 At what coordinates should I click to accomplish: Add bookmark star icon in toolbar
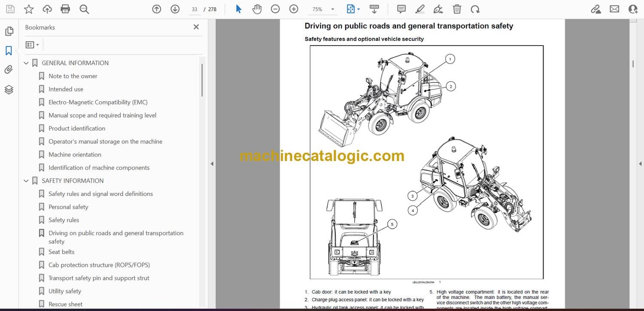pos(28,9)
